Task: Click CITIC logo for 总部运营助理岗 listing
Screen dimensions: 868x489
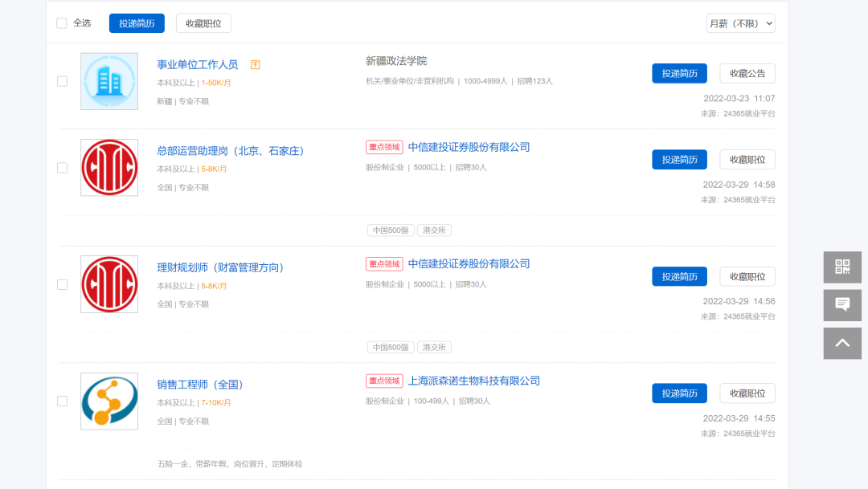Action: click(x=109, y=168)
